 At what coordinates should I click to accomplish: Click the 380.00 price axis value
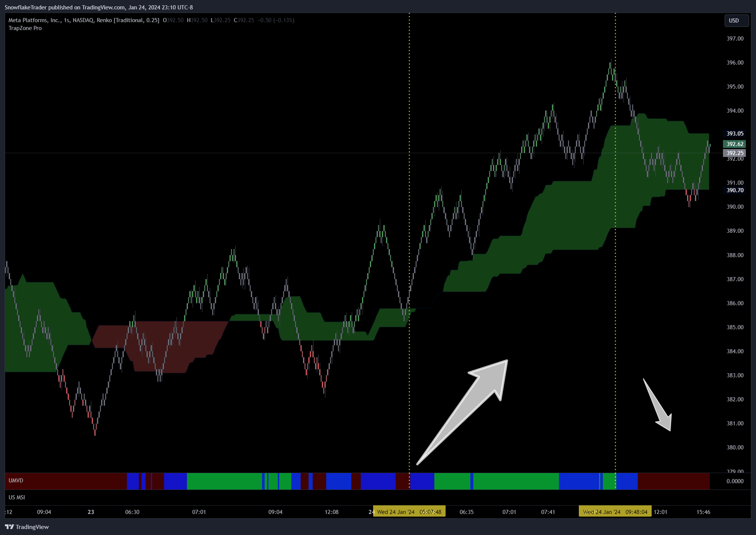[735, 448]
